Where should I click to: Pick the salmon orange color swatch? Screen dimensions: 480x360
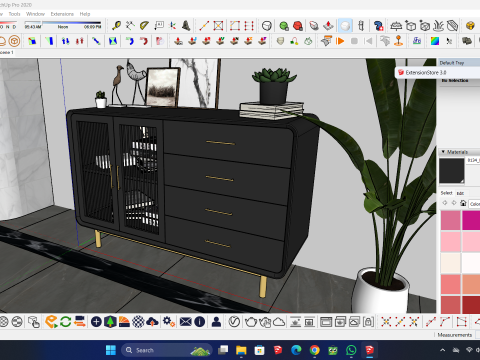pos(471,284)
